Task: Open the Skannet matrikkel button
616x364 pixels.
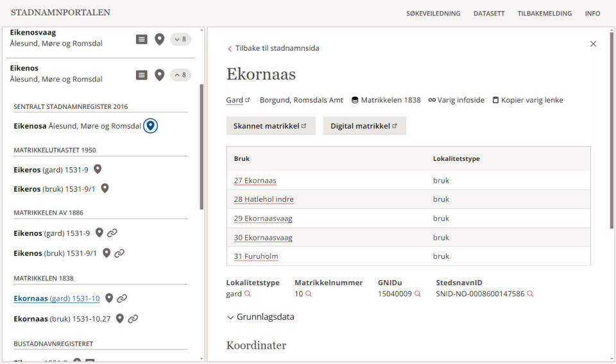Action: (x=270, y=126)
